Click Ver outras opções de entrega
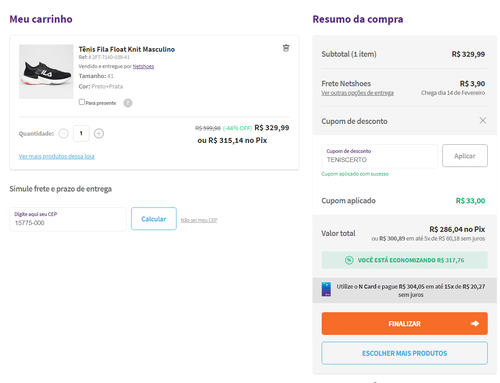500x383 pixels. point(357,93)
